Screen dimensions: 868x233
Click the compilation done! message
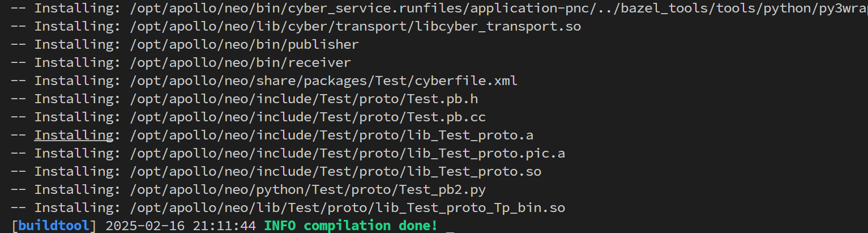pos(371,226)
